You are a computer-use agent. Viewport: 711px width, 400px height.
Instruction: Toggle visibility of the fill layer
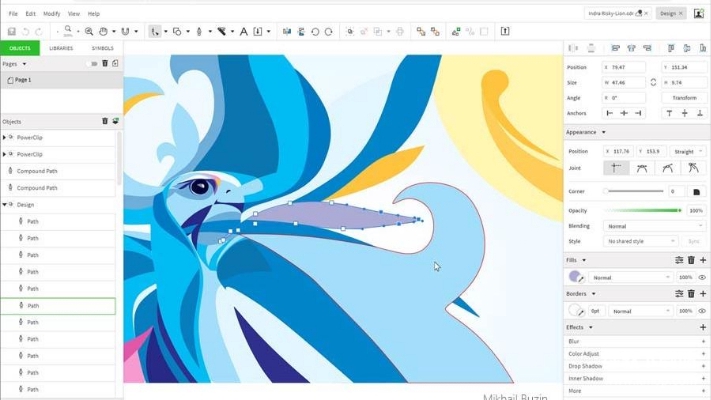(x=702, y=277)
